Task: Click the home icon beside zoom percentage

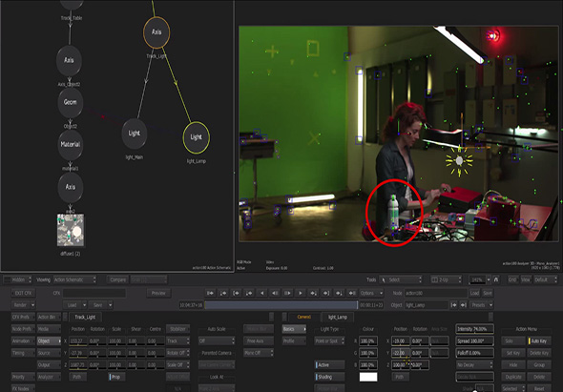Action: click(x=496, y=279)
